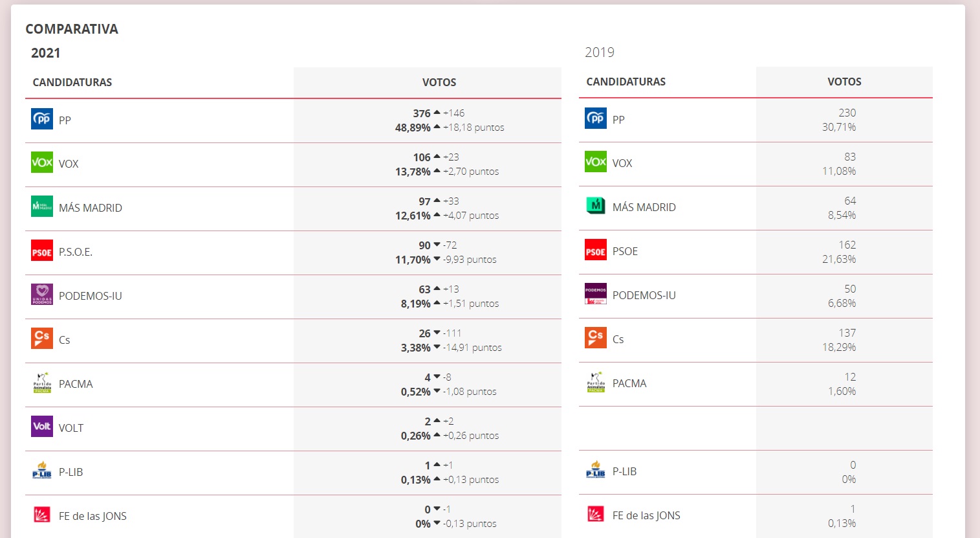This screenshot has width=980, height=538.
Task: Click the VOX logo in 2021 table
Action: click(42, 163)
